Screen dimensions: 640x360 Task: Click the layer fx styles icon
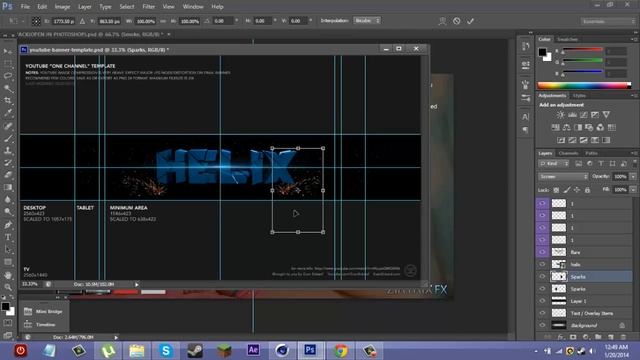point(560,337)
